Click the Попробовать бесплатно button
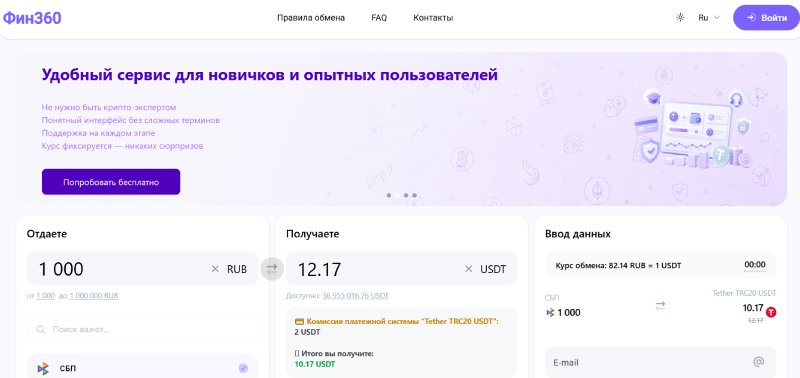Viewport: 800px width, 378px height. point(111,182)
